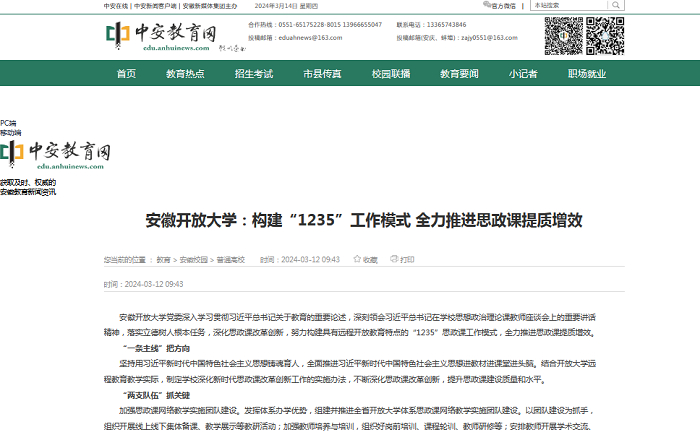The width and height of the screenshot is (700, 435).
Task: Click the 安徽教育新闻资讯 caption at left
Action: coord(28,192)
